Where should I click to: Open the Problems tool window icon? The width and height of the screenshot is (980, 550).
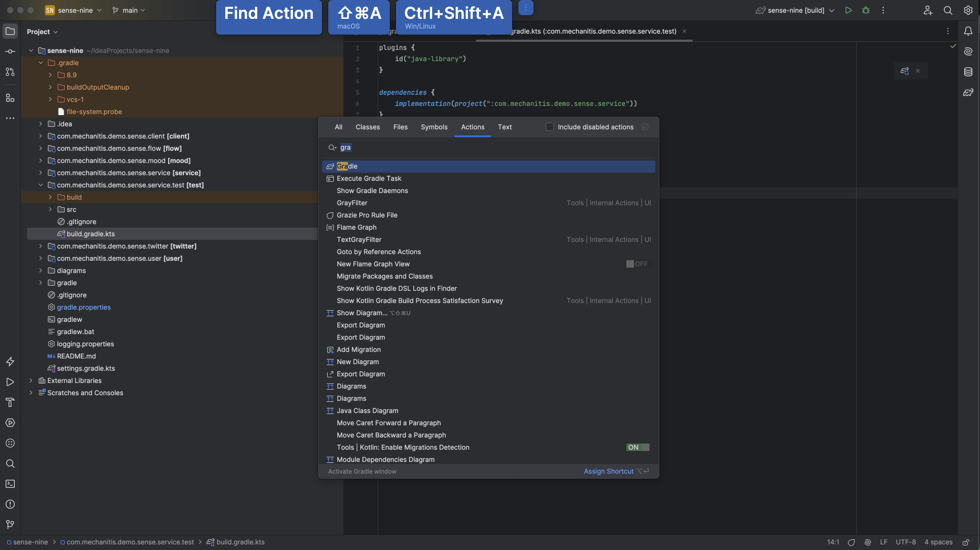pos(10,504)
